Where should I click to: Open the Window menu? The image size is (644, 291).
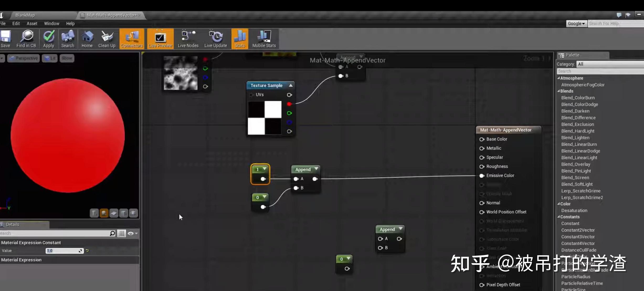click(x=51, y=23)
